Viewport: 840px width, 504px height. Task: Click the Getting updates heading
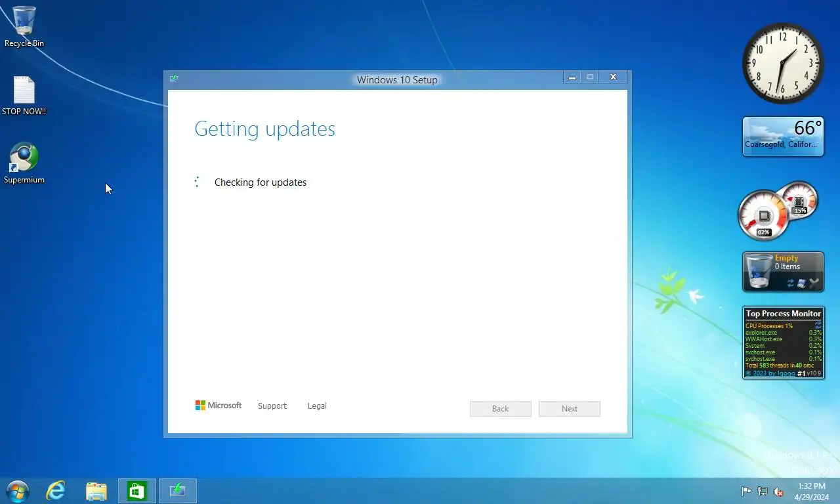click(264, 129)
